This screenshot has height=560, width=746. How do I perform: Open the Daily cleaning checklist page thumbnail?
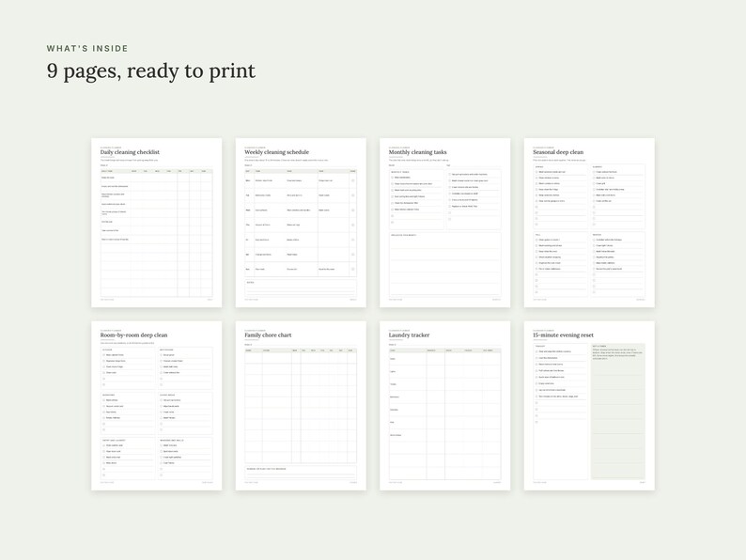pyautogui.click(x=157, y=223)
